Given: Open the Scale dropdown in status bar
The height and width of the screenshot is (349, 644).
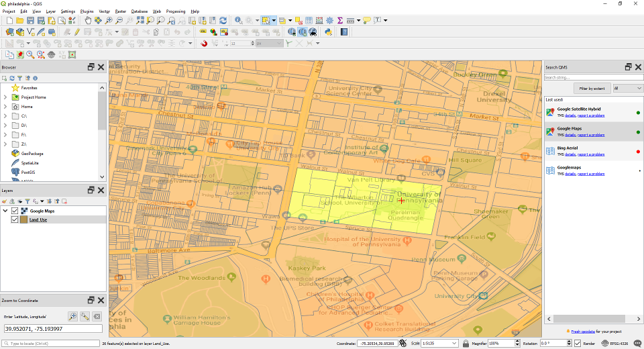Looking at the screenshot, I should pyautogui.click(x=455, y=343).
